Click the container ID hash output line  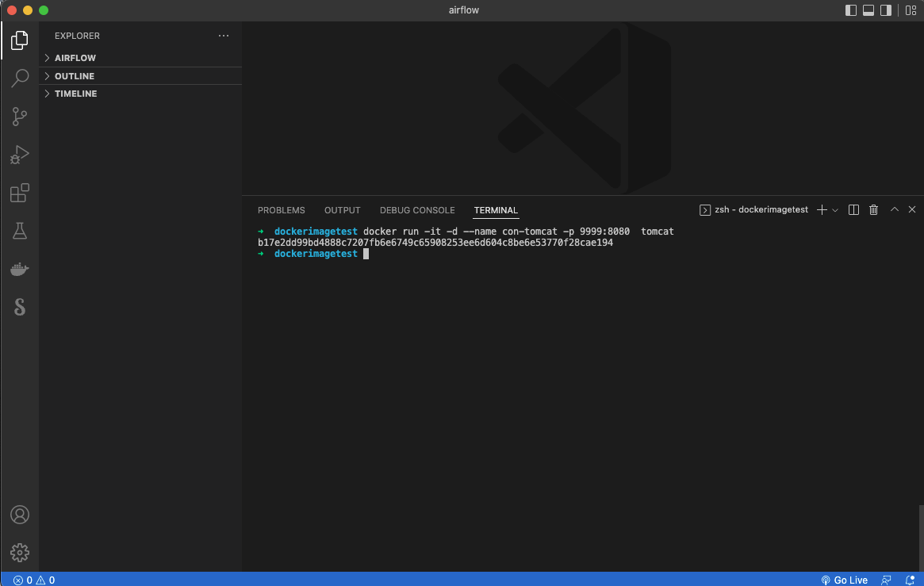(435, 243)
